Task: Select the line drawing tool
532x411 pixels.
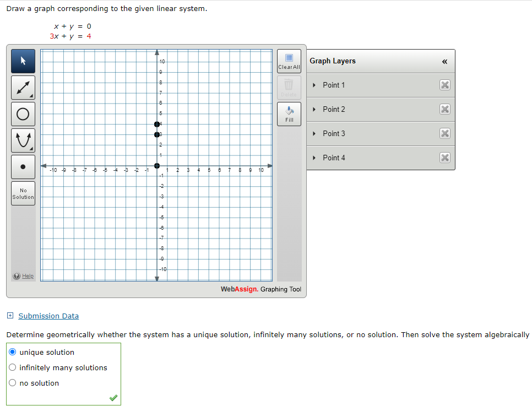Action: (x=23, y=87)
